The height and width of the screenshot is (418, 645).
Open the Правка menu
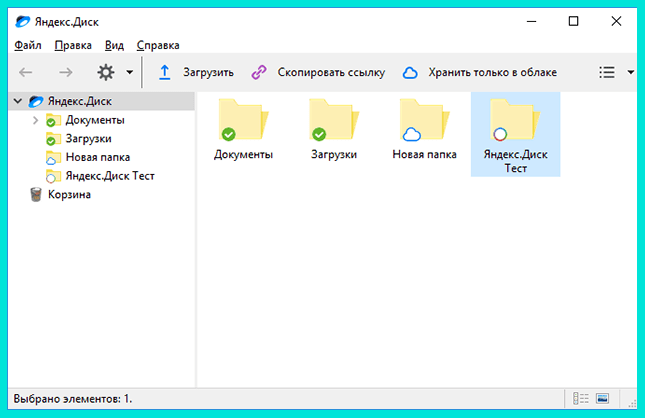(73, 45)
